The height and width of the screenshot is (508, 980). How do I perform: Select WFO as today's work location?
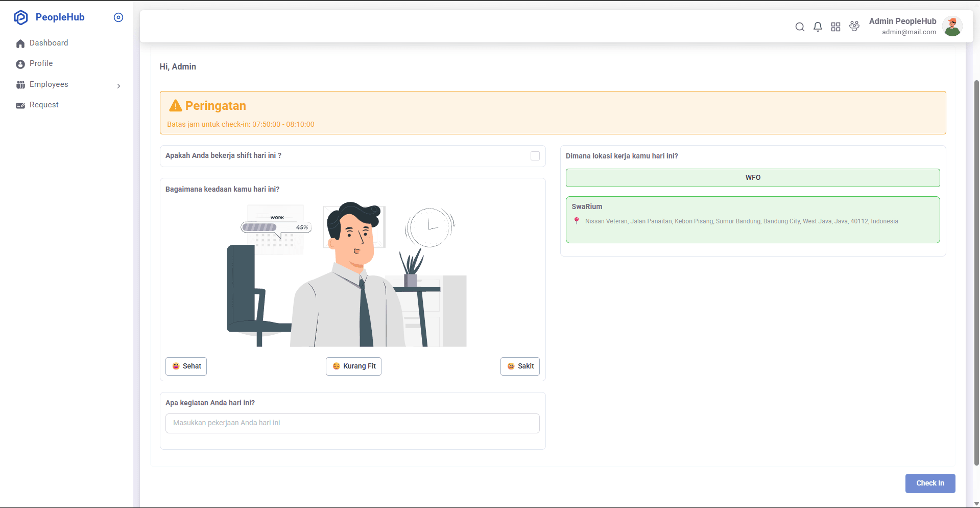(753, 177)
